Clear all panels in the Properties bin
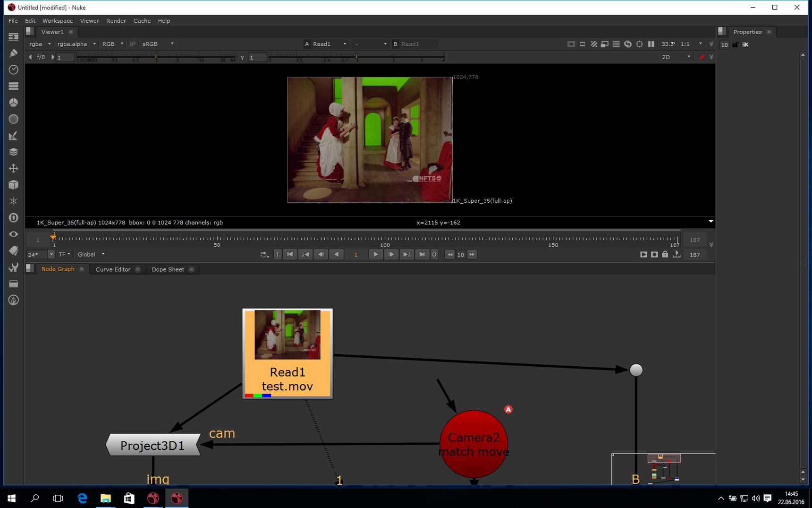Screen dimensions: 812x508 click(x=745, y=44)
